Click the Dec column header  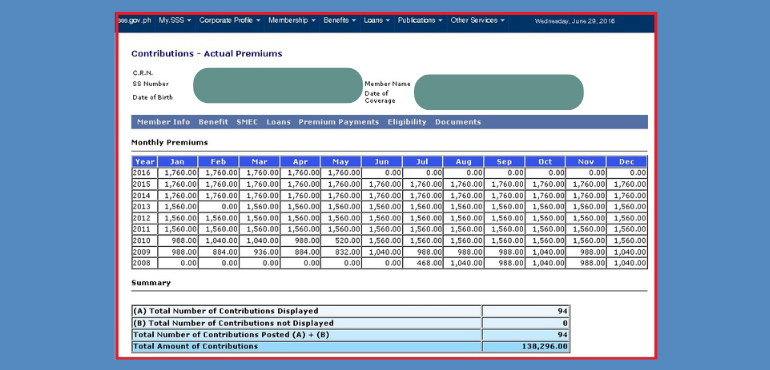(627, 162)
